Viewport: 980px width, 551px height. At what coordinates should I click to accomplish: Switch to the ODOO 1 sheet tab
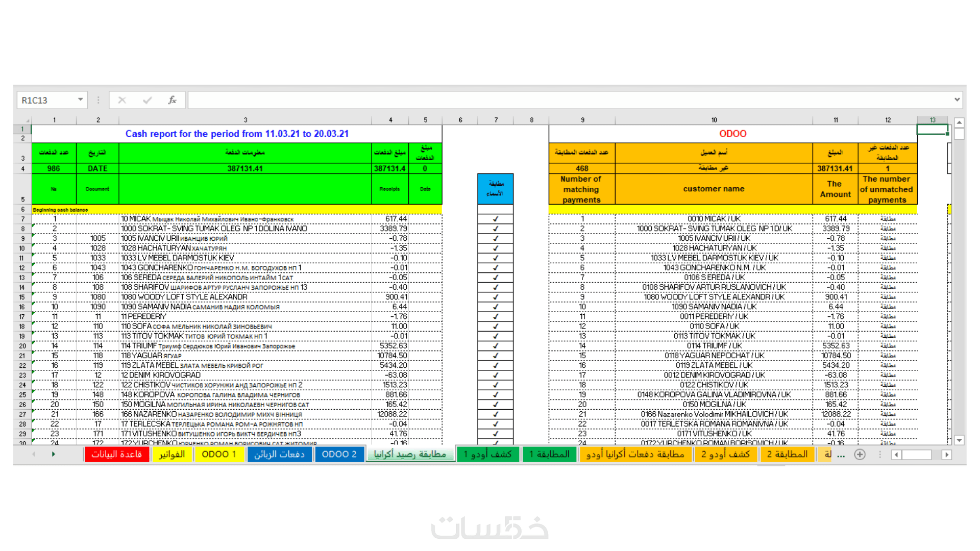[x=218, y=454]
